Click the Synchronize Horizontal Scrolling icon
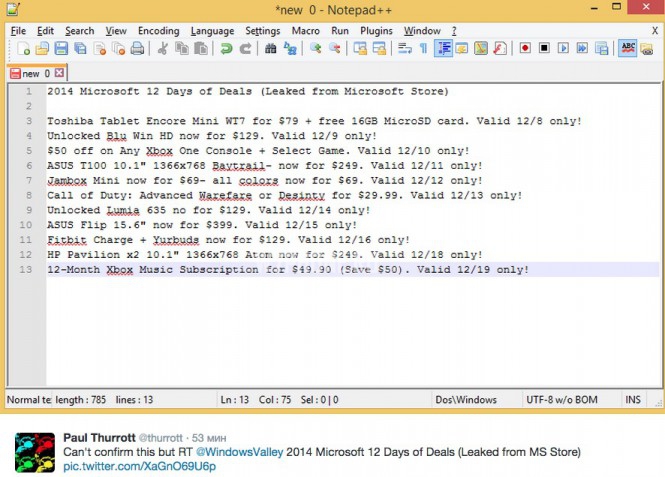This screenshot has height=477, width=665. click(379, 49)
